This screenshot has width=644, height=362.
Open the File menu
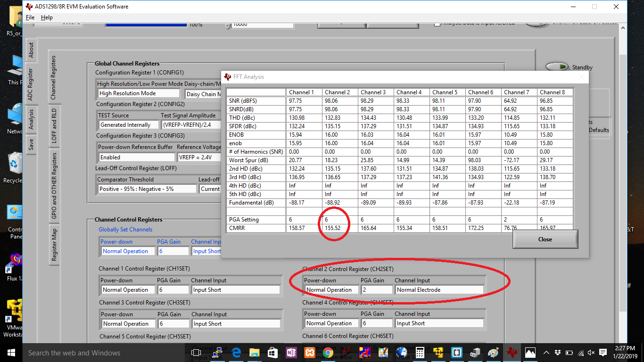tap(30, 17)
